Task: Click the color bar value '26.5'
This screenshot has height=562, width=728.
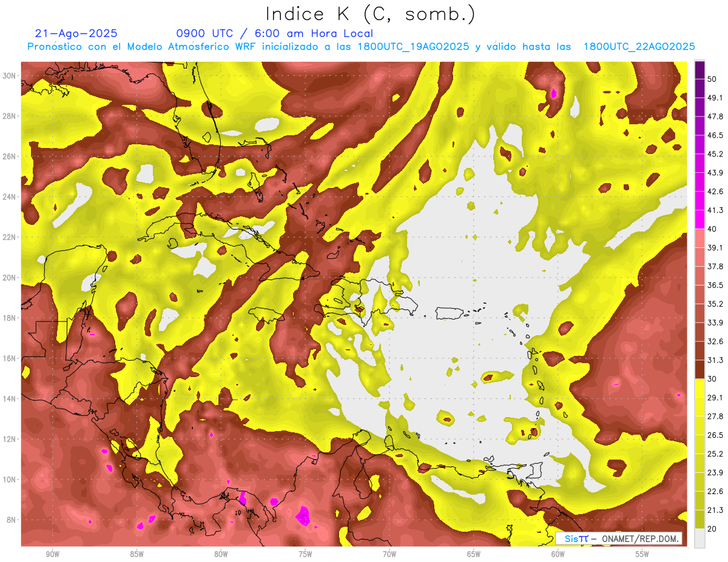Action: pos(715,435)
